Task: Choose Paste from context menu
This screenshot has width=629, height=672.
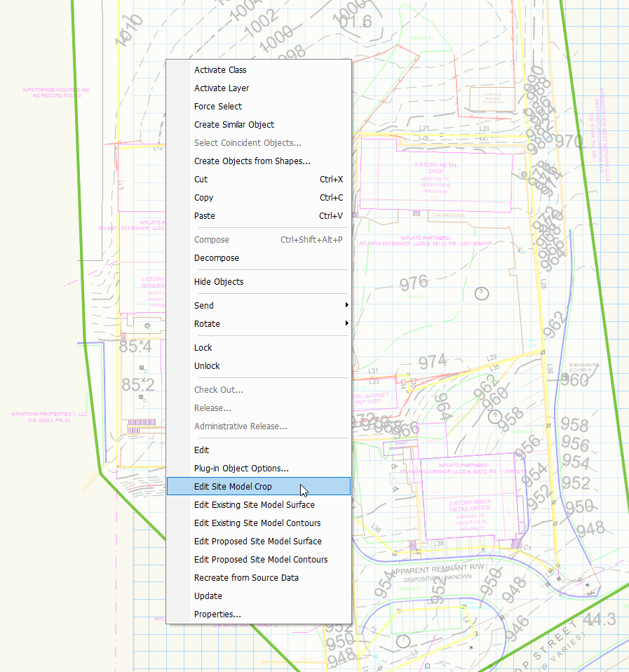Action: click(x=205, y=216)
